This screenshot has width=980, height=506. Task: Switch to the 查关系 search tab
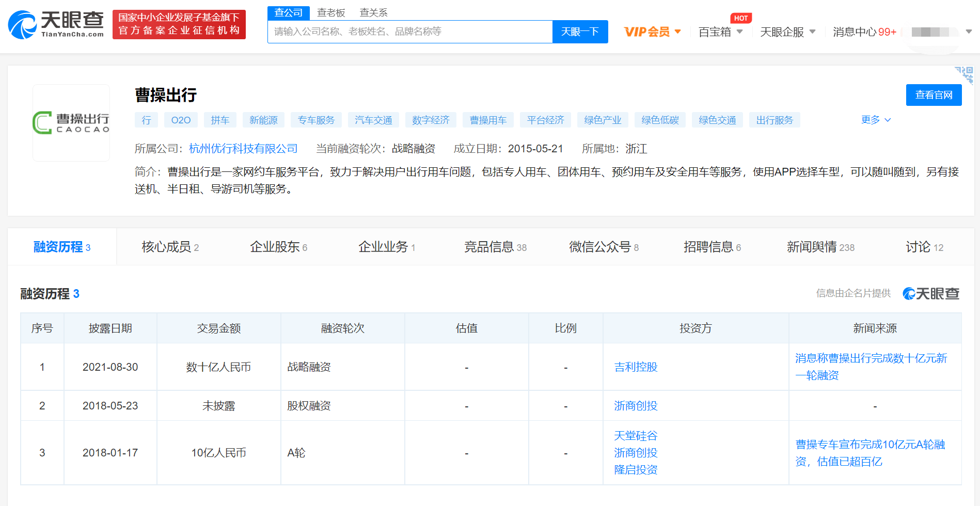[373, 13]
